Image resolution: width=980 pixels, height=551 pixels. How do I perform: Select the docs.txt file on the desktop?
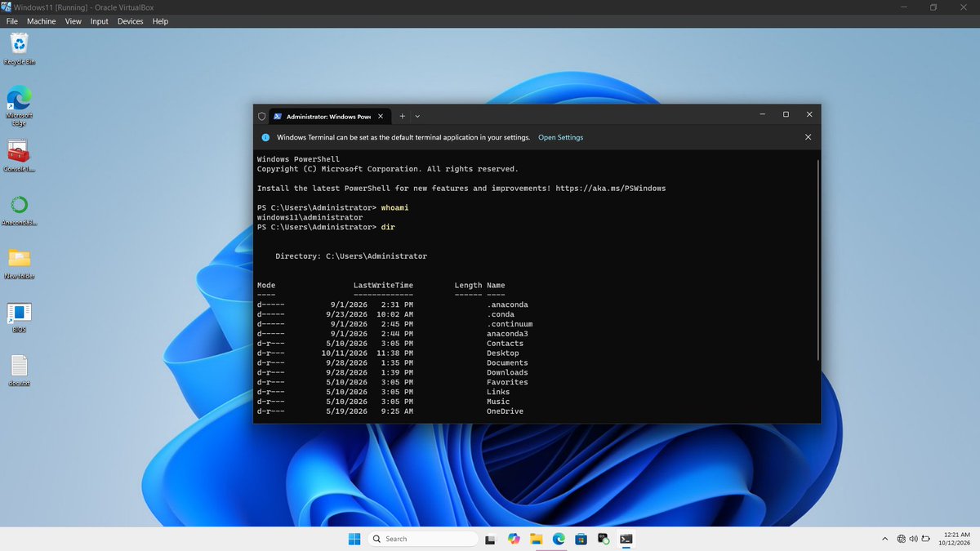coord(20,371)
